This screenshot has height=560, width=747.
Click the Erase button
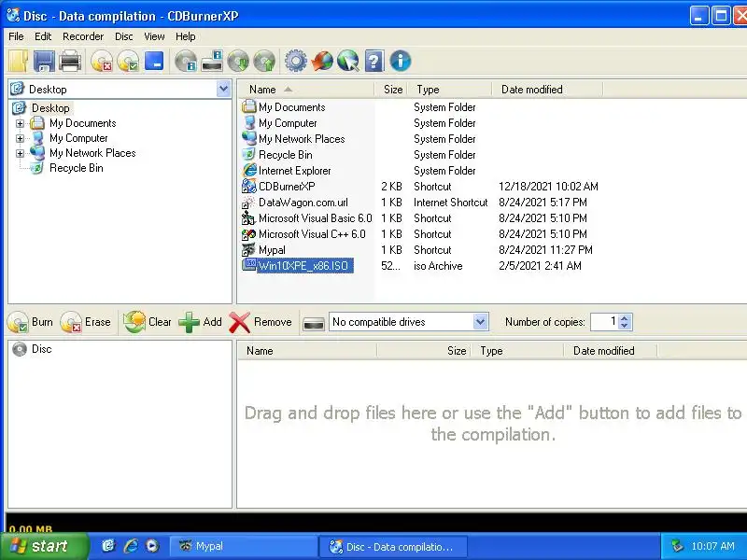(86, 322)
